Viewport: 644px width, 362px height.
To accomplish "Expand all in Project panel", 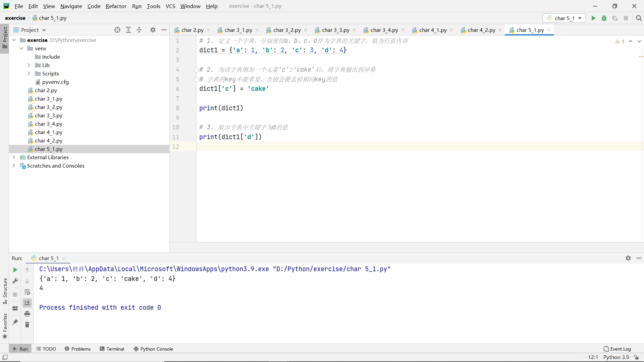I will [128, 30].
